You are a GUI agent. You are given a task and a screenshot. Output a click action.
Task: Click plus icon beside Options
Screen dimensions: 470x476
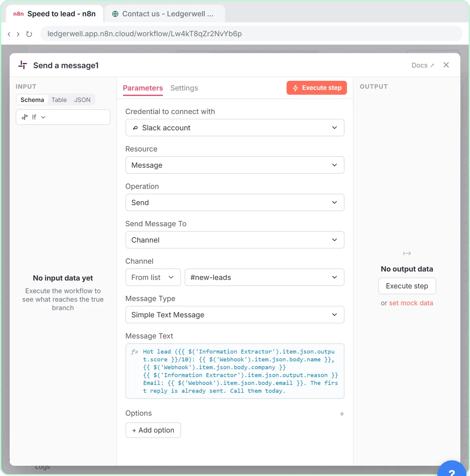(x=342, y=414)
